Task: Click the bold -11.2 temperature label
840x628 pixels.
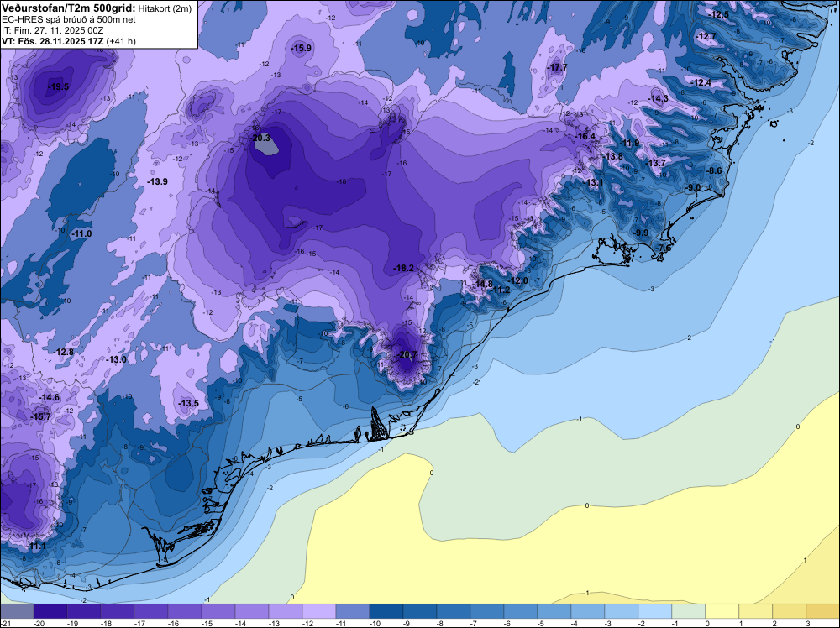Action: tap(501, 290)
